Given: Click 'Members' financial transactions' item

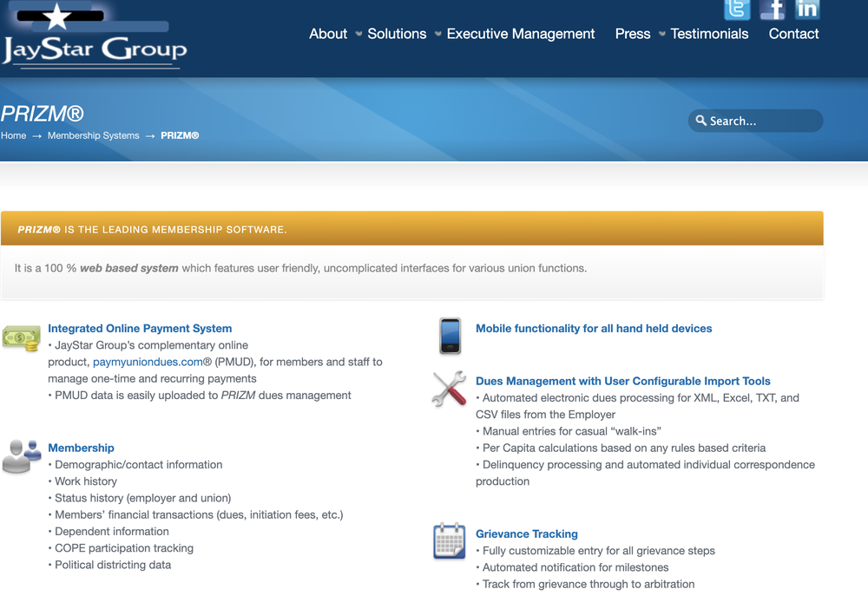Looking at the screenshot, I should (199, 514).
